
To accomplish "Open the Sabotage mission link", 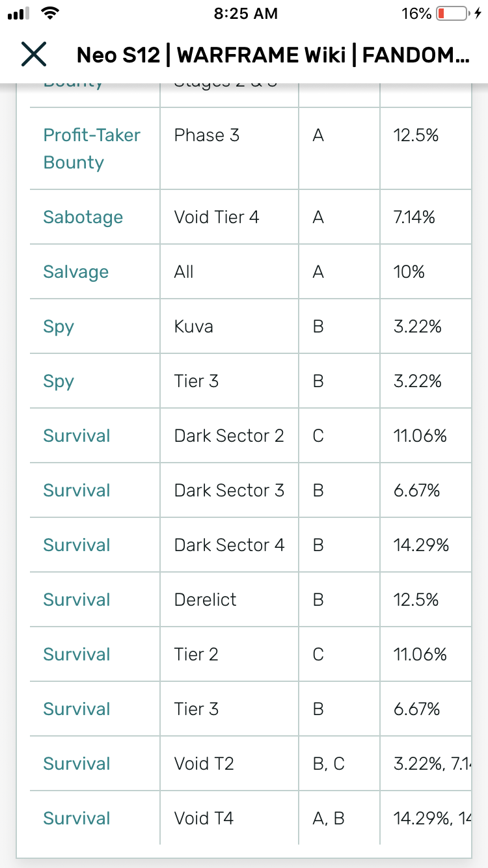I will click(83, 217).
